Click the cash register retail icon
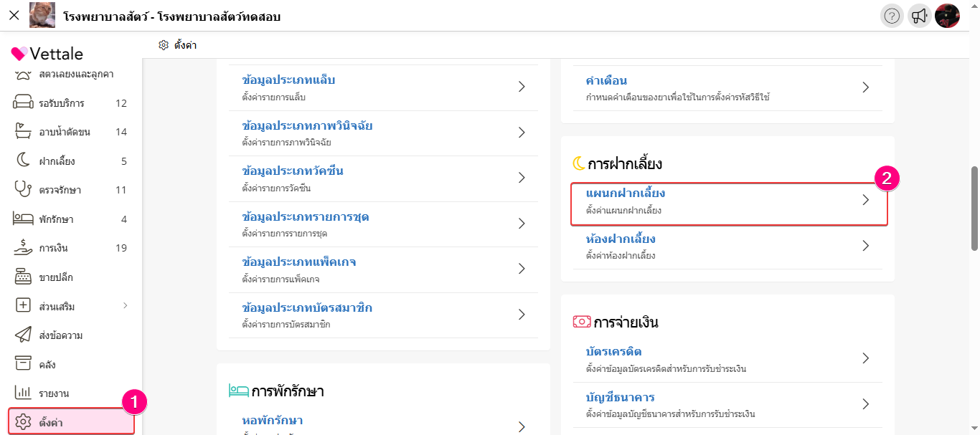This screenshot has height=435, width=980. (x=23, y=277)
